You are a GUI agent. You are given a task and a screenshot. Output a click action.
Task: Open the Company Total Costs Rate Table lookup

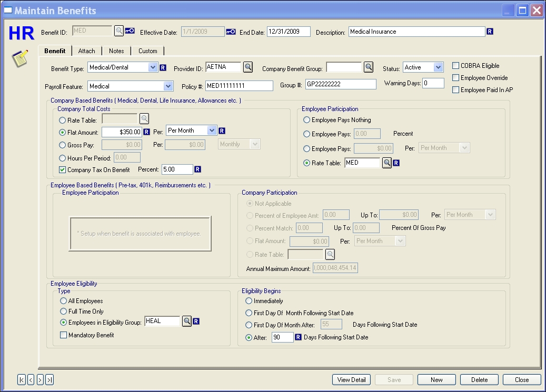144,119
